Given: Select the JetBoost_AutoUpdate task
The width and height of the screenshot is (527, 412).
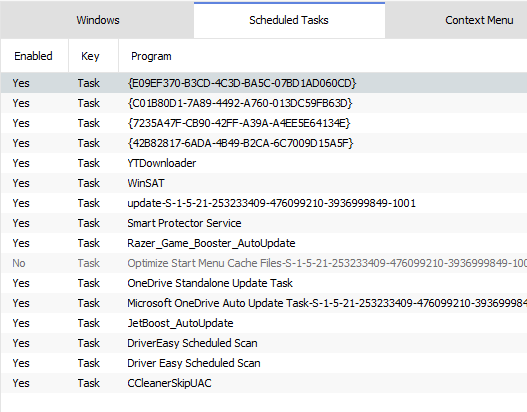Looking at the screenshot, I should pyautogui.click(x=264, y=323).
